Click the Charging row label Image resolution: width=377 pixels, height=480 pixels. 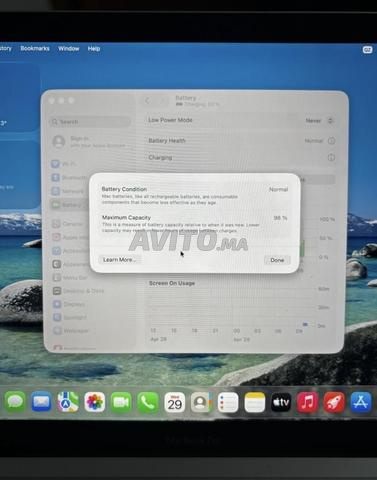[160, 157]
